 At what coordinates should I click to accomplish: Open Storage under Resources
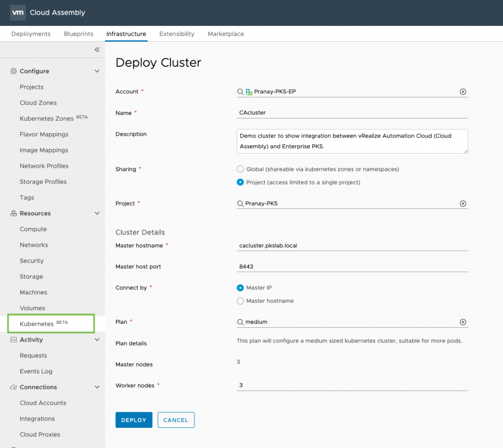[x=31, y=277]
